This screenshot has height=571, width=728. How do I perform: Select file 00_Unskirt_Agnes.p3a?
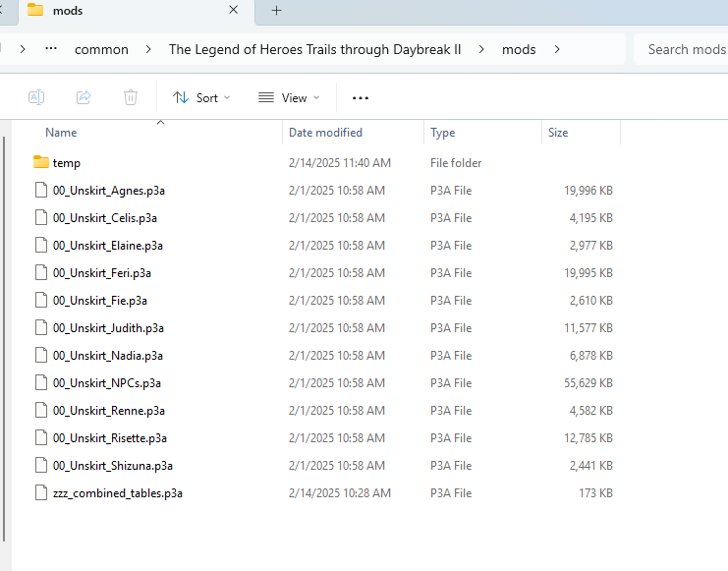point(109,191)
